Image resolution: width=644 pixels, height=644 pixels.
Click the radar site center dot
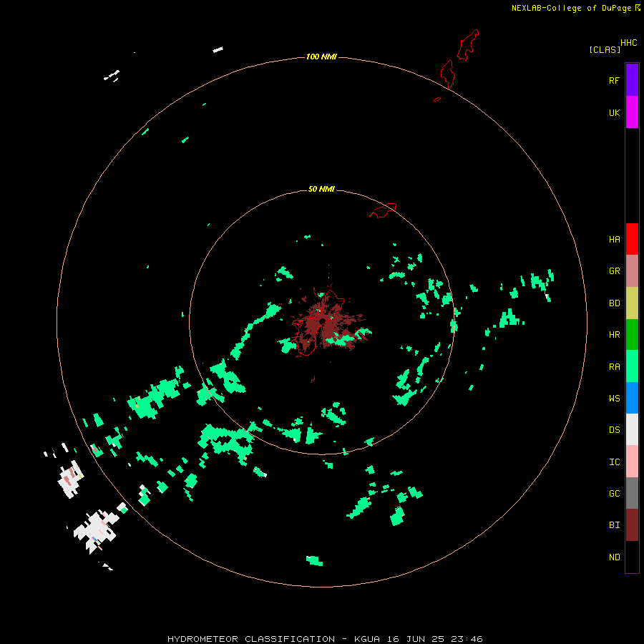323,321
